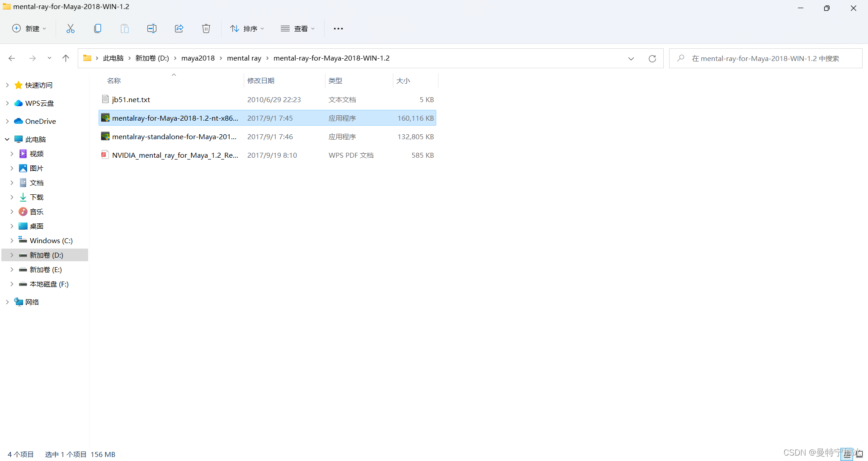Select mentalray-standalone-for-Maya file name
The width and height of the screenshot is (868, 461).
pyautogui.click(x=175, y=136)
